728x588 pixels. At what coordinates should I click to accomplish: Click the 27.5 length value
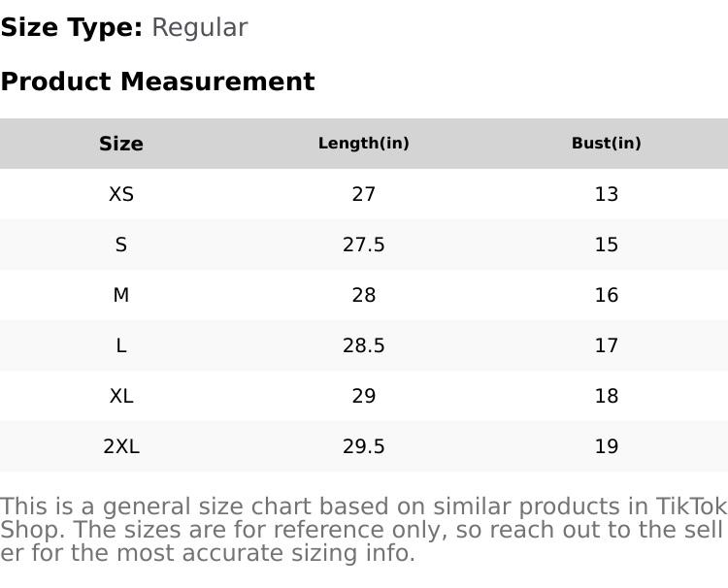(x=364, y=245)
